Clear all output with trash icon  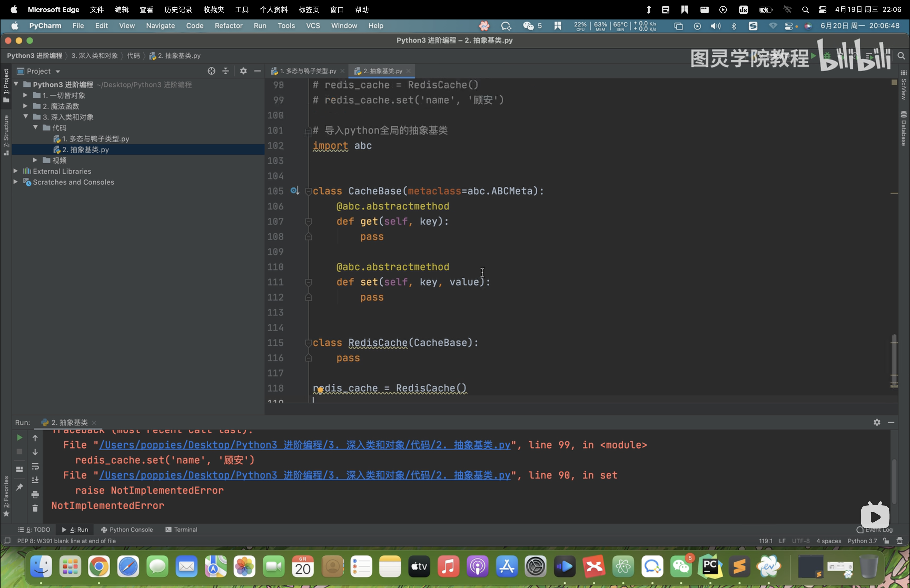[35, 508]
